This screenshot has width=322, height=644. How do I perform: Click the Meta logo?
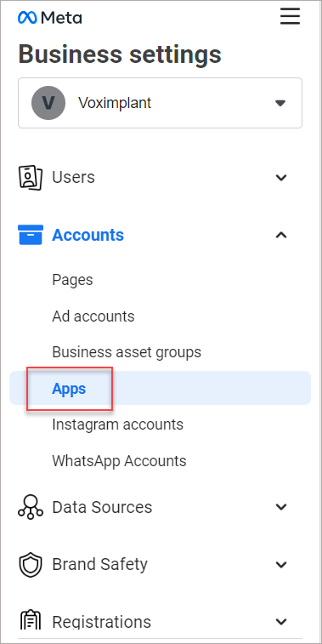coord(49,18)
